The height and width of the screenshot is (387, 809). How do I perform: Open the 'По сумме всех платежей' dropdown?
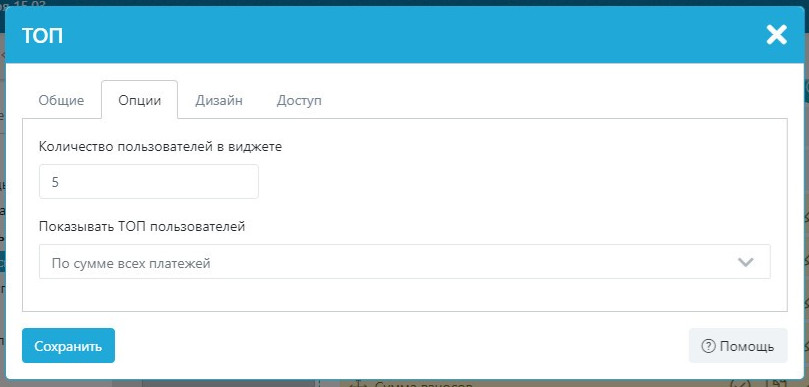click(x=404, y=262)
